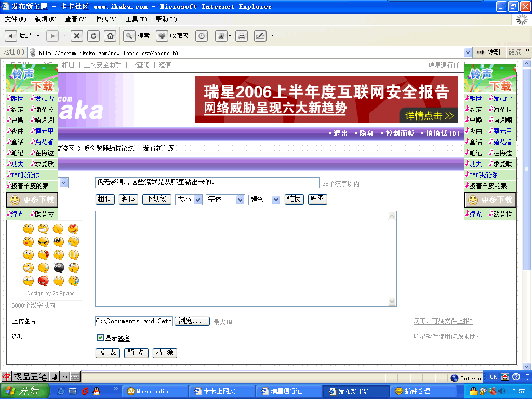The image size is (532, 399).
Task: Open the 文件(F) menu
Action: coord(16,19)
